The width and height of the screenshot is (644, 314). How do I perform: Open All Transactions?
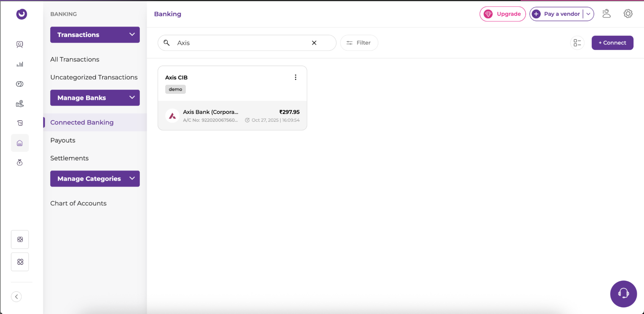coord(75,59)
